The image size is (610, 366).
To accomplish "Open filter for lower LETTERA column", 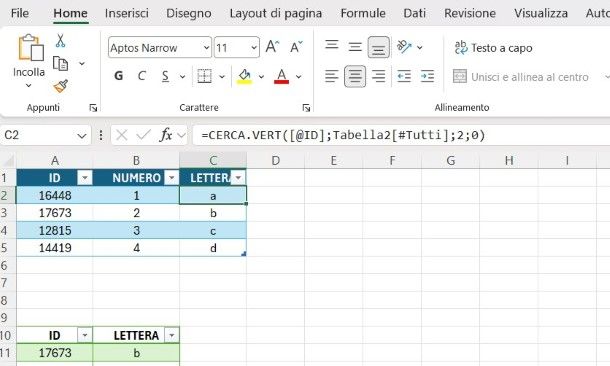I will (x=171, y=335).
